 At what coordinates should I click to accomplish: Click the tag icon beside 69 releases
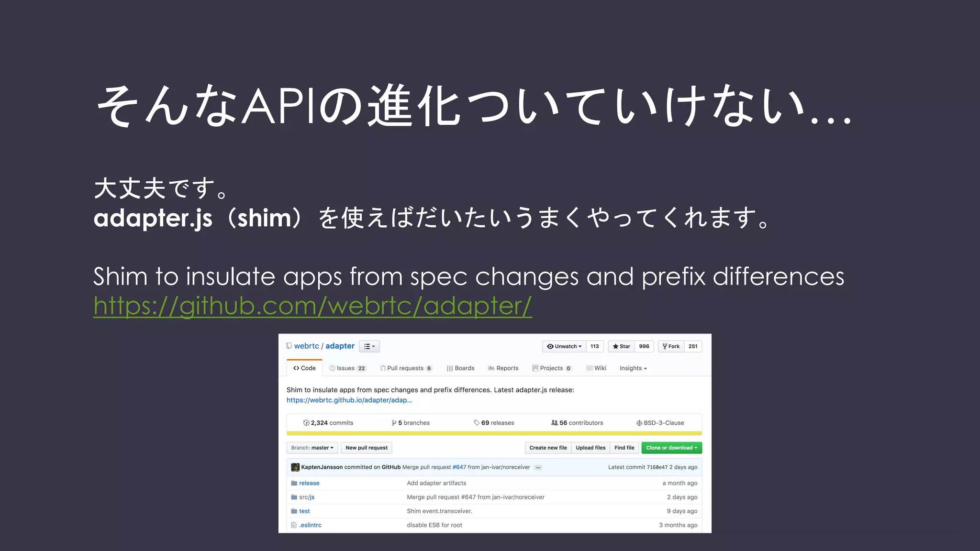[477, 423]
